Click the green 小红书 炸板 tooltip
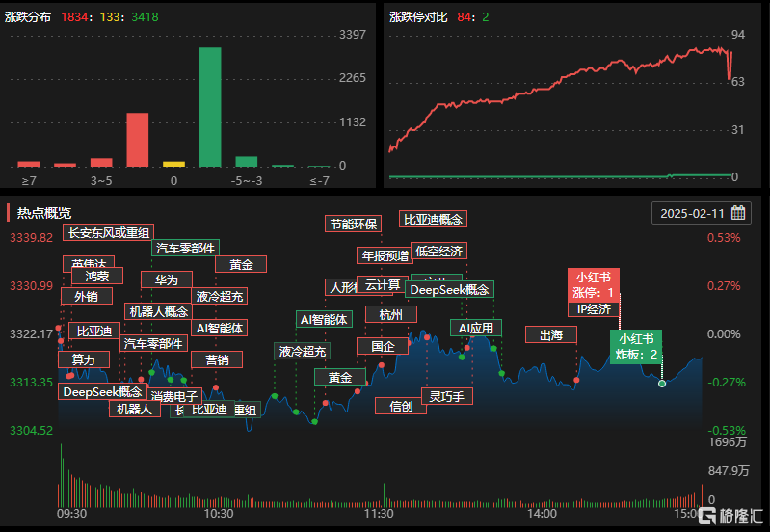770x532 pixels. pos(636,347)
